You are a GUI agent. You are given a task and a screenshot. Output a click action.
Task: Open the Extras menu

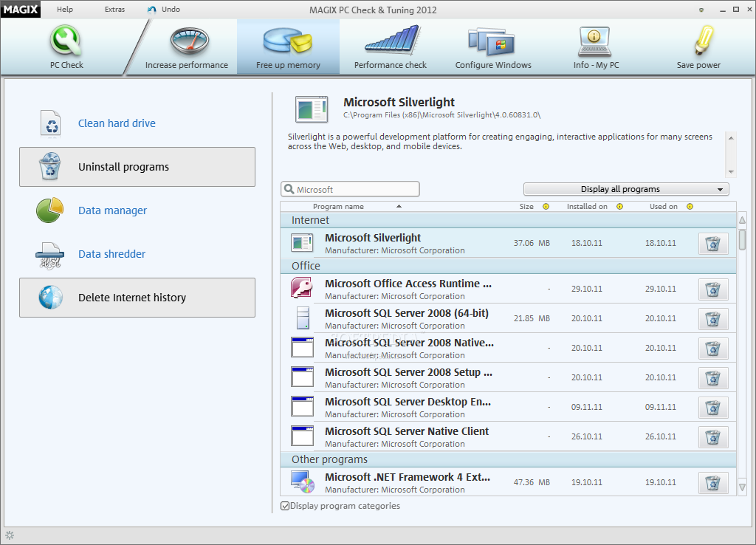[114, 9]
